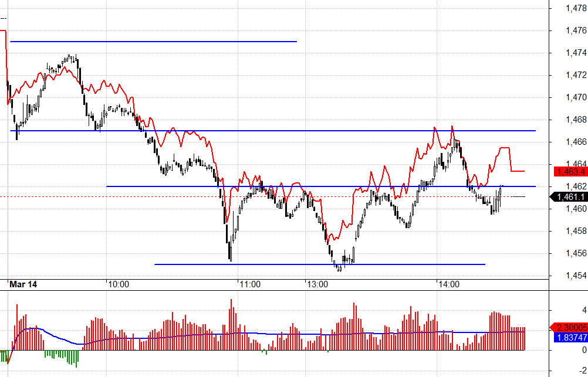
Task: Click the 1,470 price axis label
Action: [x=575, y=97]
